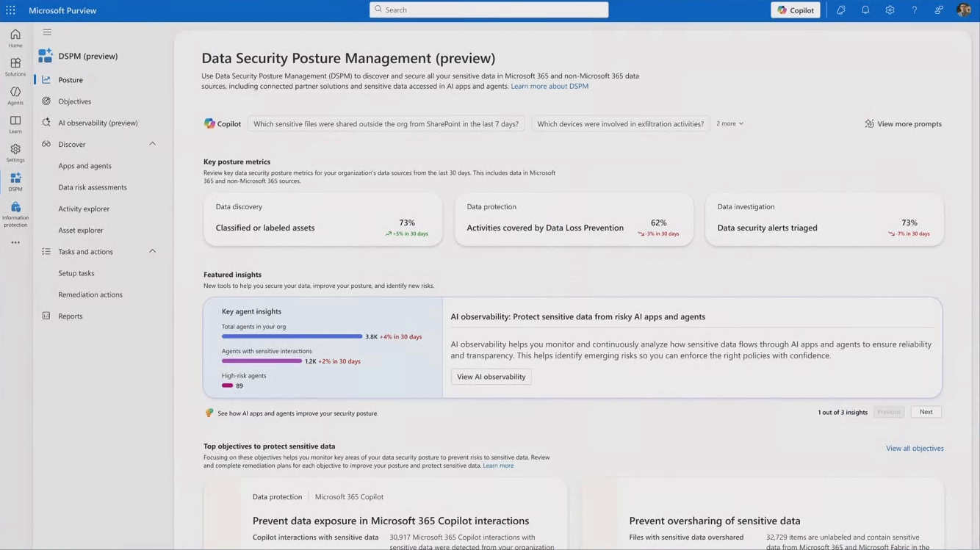
Task: Open Agents in left rail
Action: point(15,95)
